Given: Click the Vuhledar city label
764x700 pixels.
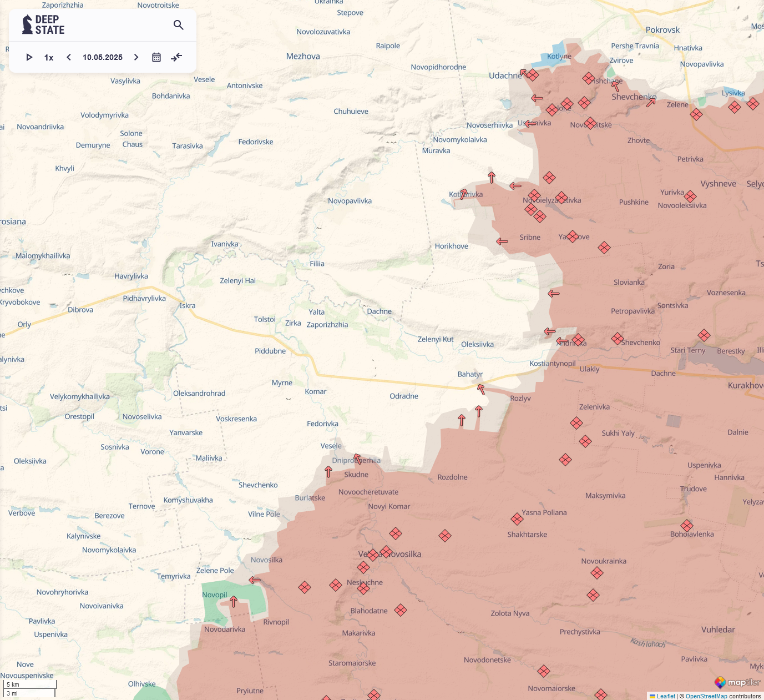Looking at the screenshot, I should pyautogui.click(x=718, y=630).
